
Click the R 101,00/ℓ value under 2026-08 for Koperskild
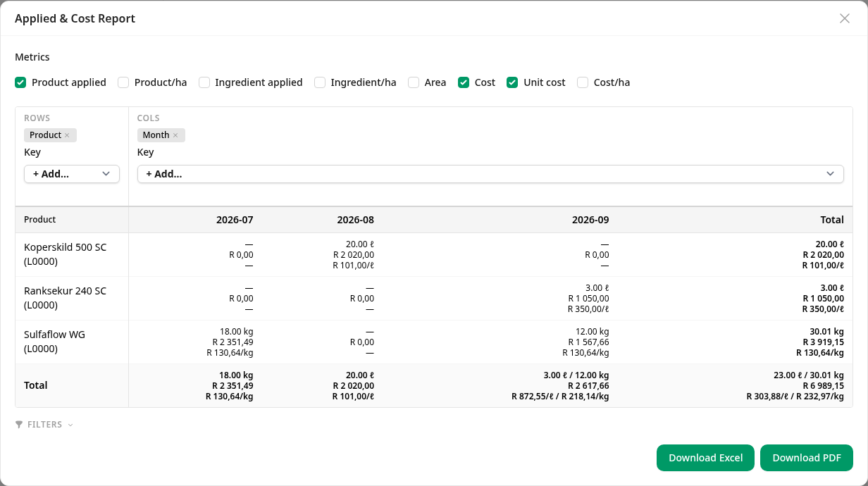pyautogui.click(x=353, y=266)
